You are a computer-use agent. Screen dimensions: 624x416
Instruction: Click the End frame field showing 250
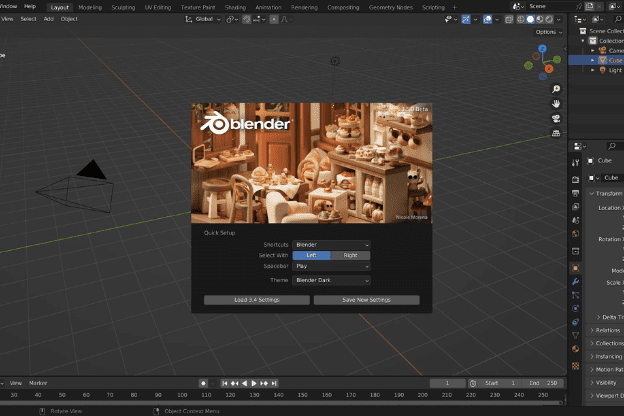543,383
